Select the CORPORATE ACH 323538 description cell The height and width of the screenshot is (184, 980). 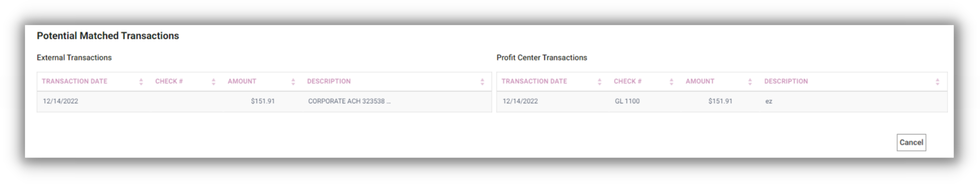pos(349,101)
